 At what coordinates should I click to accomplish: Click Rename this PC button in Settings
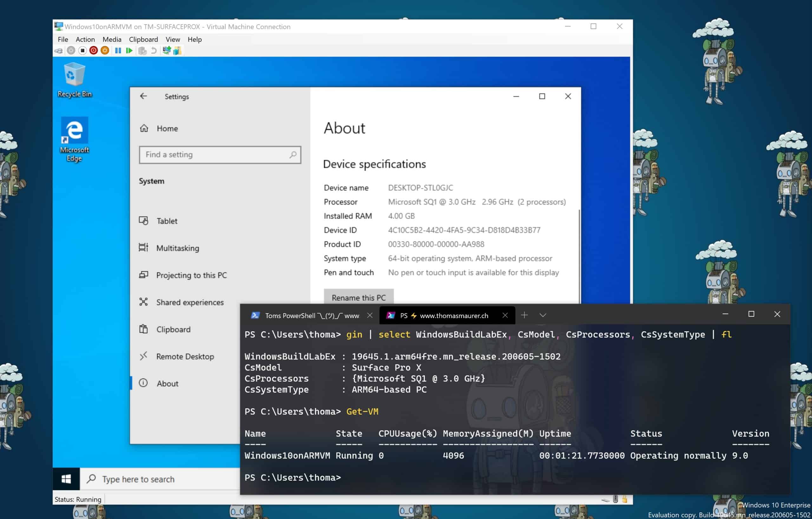359,297
